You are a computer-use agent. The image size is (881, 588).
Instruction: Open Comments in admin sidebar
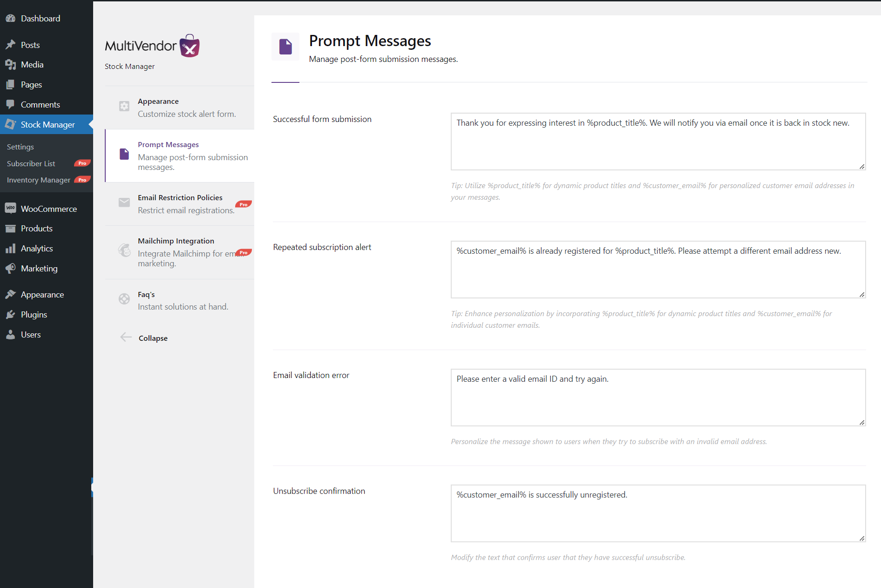tap(47, 105)
